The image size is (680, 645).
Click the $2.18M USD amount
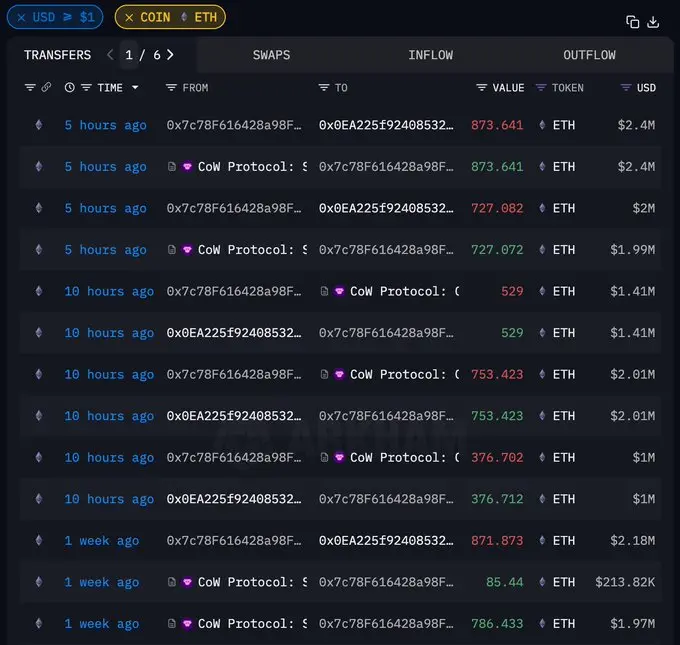pyautogui.click(x=632, y=541)
